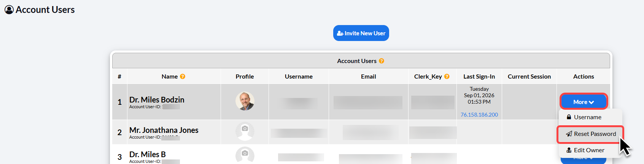Click the Clerk_Key column help icon

coord(447,76)
